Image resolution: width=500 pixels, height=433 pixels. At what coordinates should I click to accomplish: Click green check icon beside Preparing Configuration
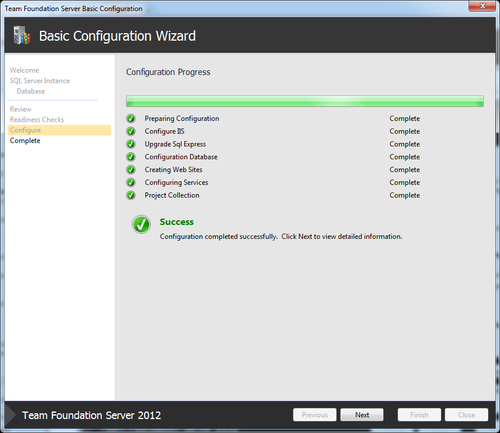click(131, 118)
